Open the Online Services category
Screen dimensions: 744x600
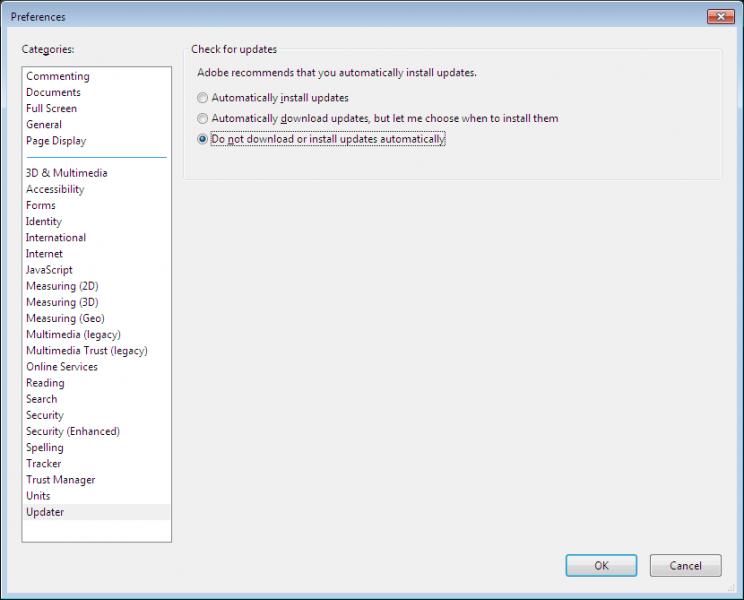click(x=62, y=367)
